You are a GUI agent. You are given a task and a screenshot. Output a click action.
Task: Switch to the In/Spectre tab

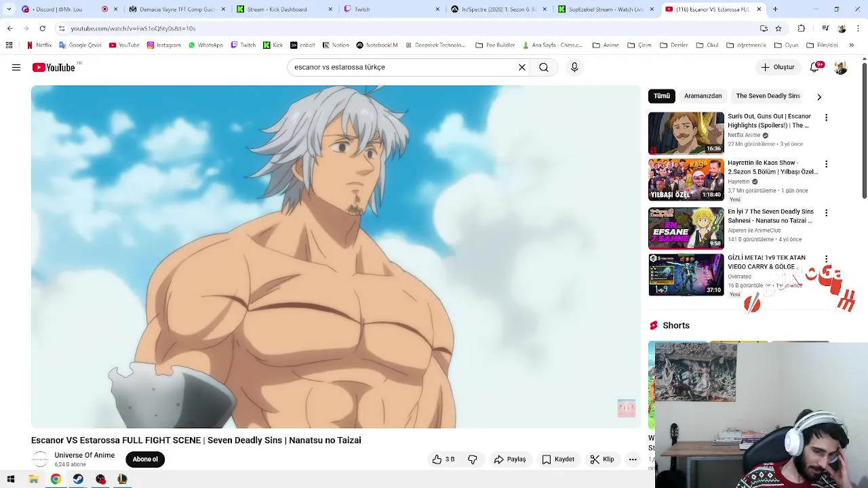click(499, 9)
